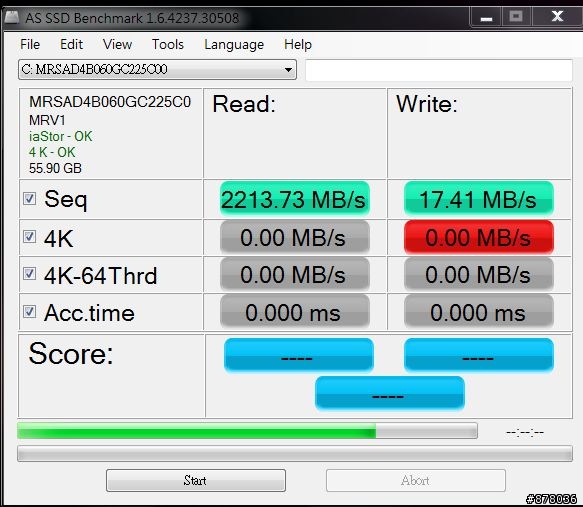The image size is (583, 507).
Task: Click the Start button
Action: coord(196,480)
